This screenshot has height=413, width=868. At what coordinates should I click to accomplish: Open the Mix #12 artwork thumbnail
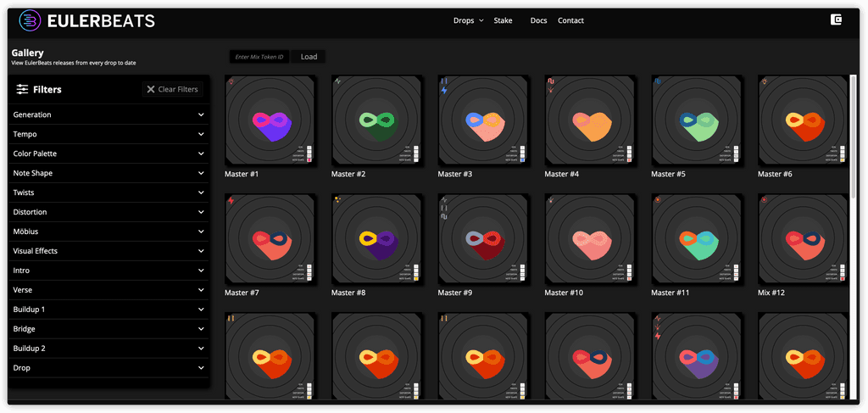coord(804,238)
